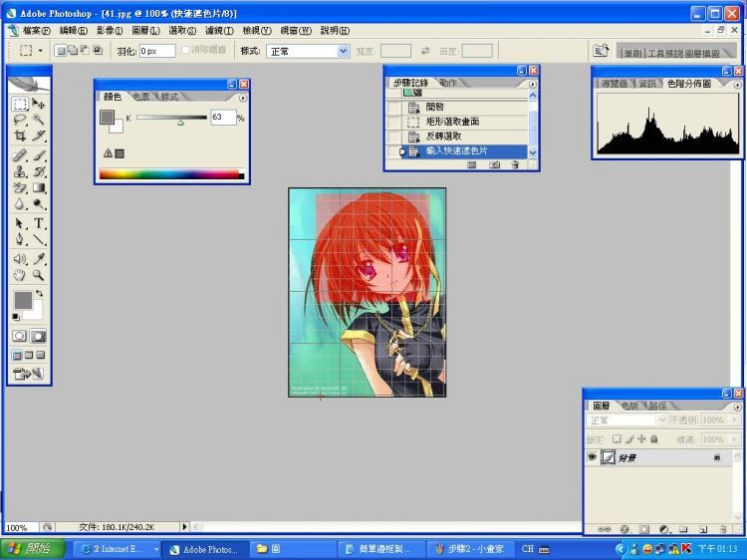Select the Hand tool

tap(20, 274)
